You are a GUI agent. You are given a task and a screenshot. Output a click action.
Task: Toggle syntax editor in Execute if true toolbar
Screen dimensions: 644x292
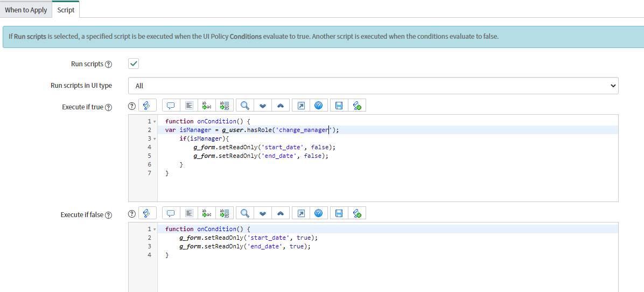pyautogui.click(x=148, y=106)
